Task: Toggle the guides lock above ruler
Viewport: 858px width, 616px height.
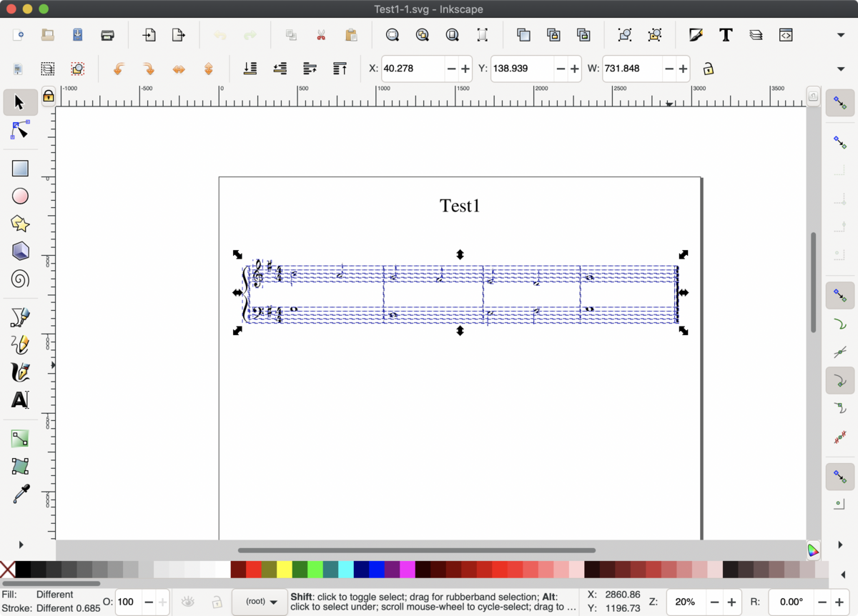Action: coord(48,96)
